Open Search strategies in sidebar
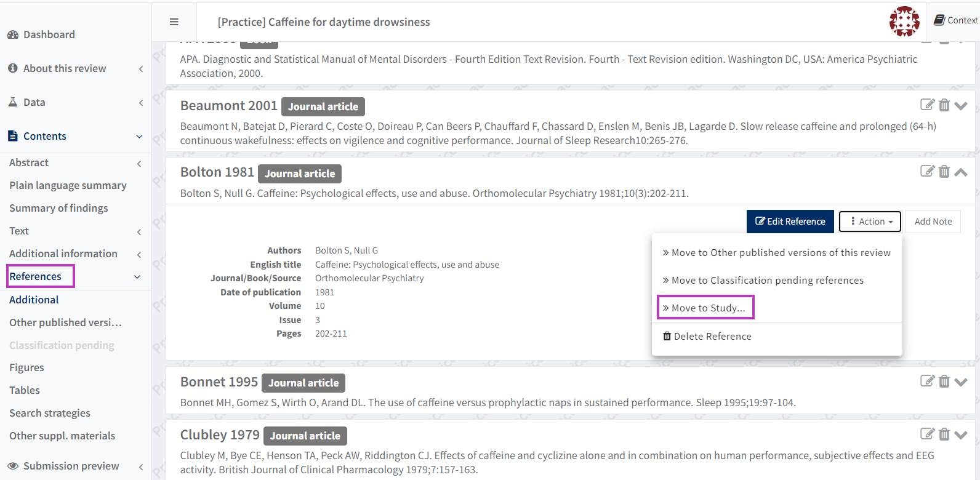 (50, 413)
